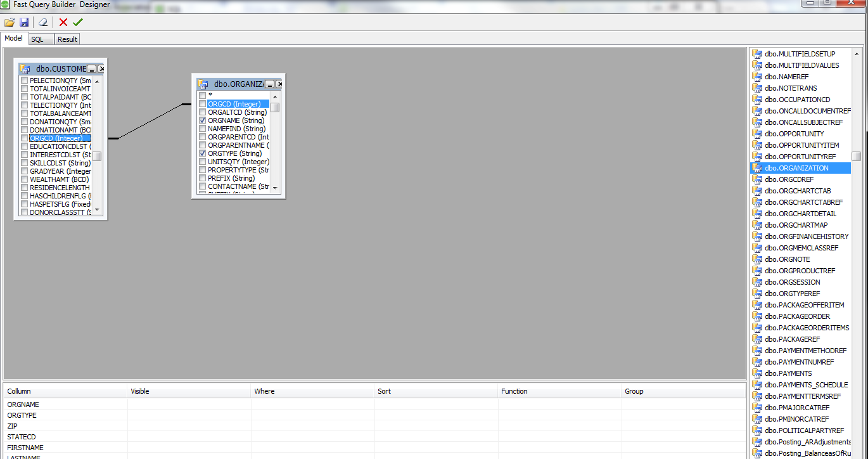Switch to the Result tab
This screenshot has width=868, height=459.
[x=67, y=39]
